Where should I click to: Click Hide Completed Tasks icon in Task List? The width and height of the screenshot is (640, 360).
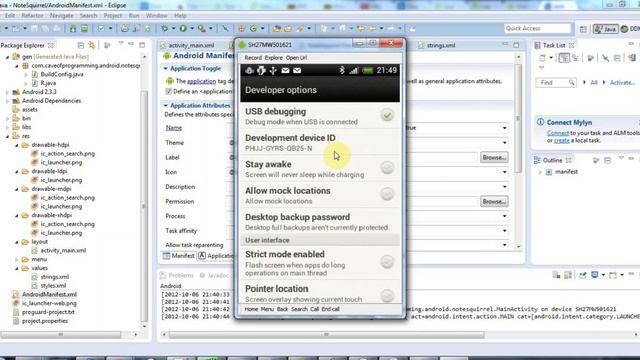click(606, 58)
